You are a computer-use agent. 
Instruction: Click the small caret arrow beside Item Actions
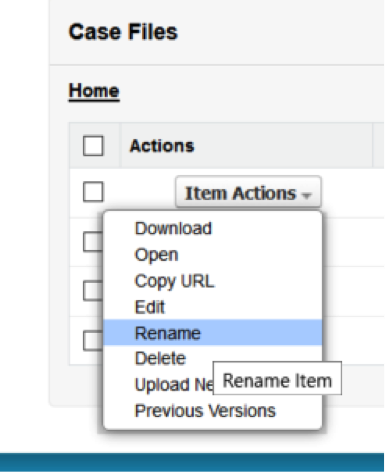pyautogui.click(x=306, y=195)
